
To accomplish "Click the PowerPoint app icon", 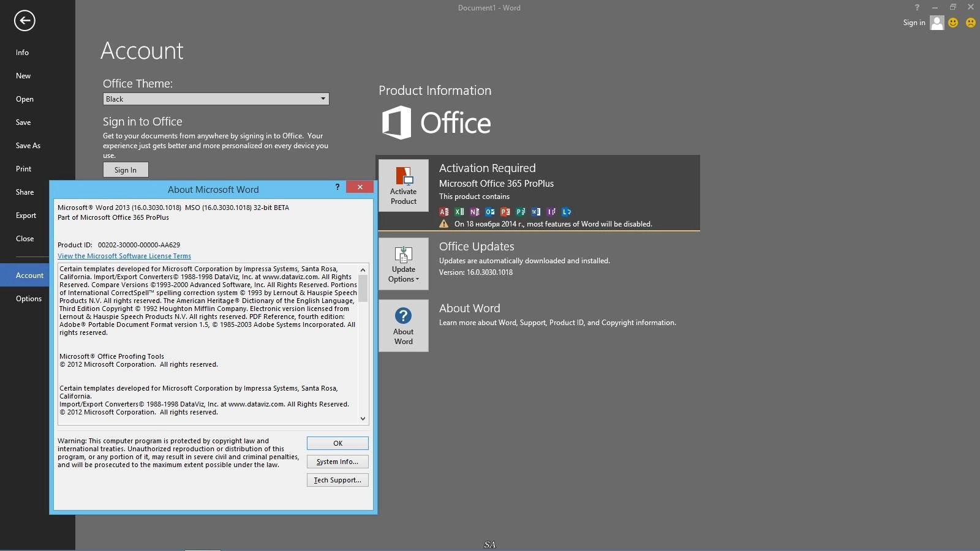I will tap(505, 212).
